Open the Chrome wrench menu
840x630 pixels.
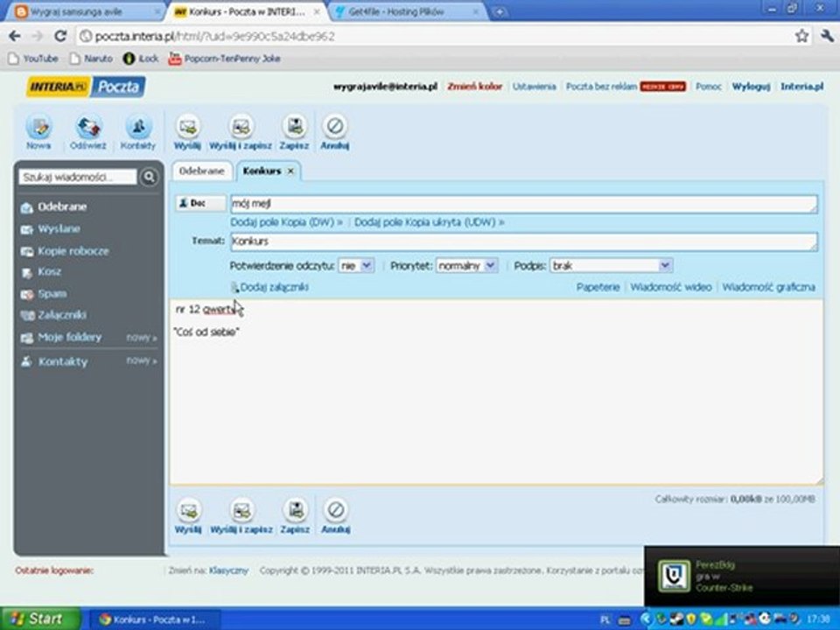point(827,36)
